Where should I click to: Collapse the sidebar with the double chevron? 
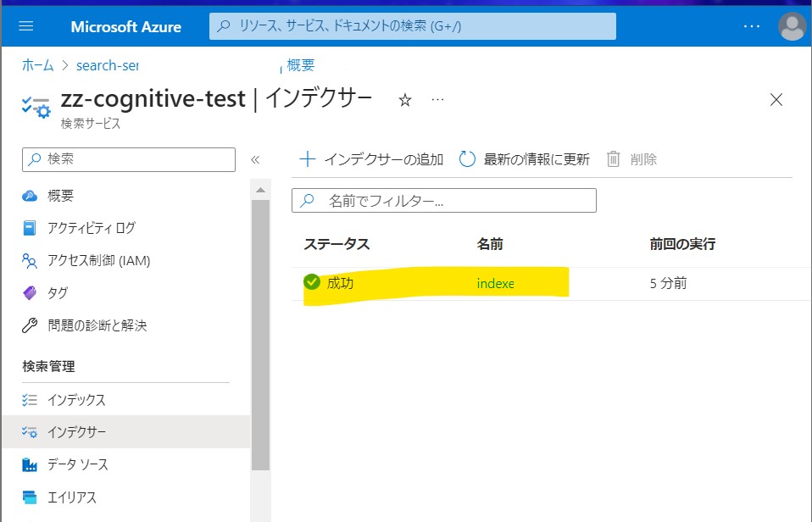[x=255, y=159]
